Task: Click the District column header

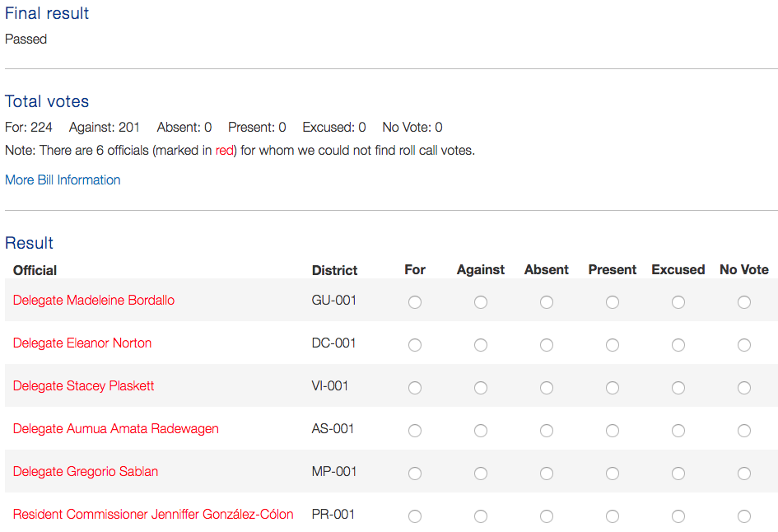Action: tap(334, 270)
